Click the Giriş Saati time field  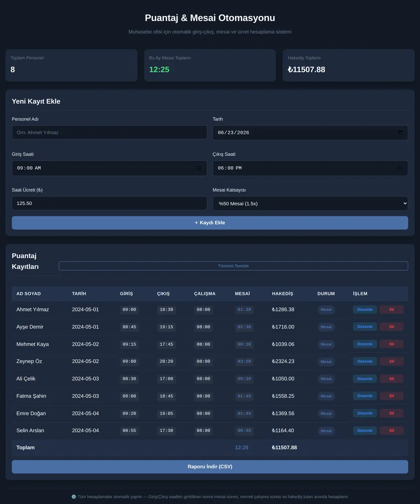click(110, 168)
